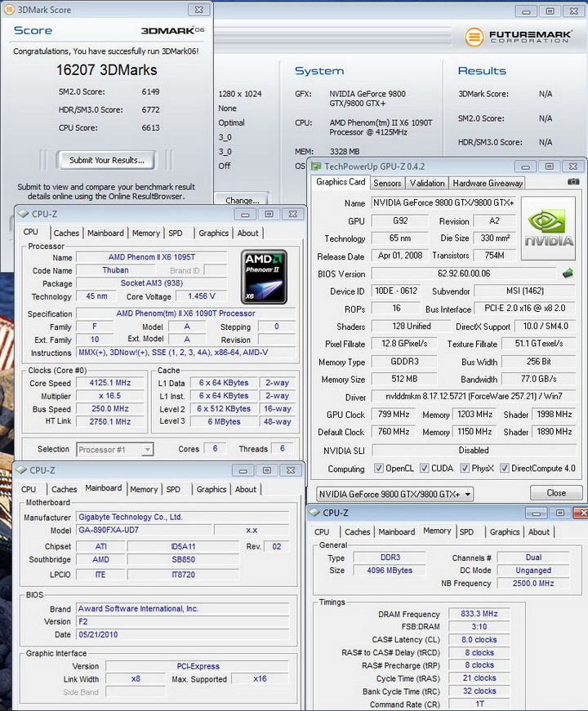Open SPD tab in Memory CPU-Z window
The width and height of the screenshot is (588, 711).
pos(466,532)
